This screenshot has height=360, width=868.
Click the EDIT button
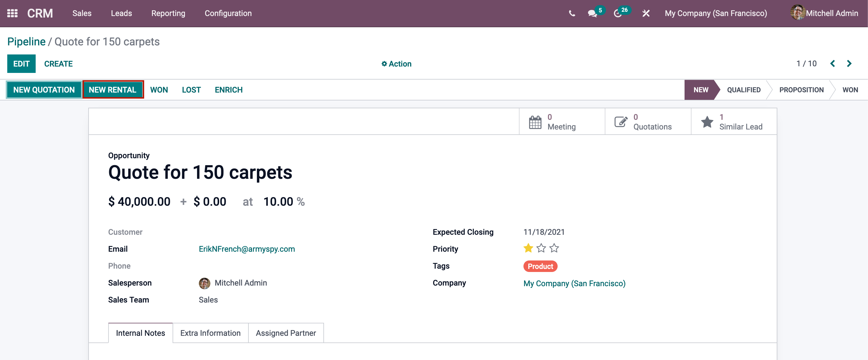[21, 64]
